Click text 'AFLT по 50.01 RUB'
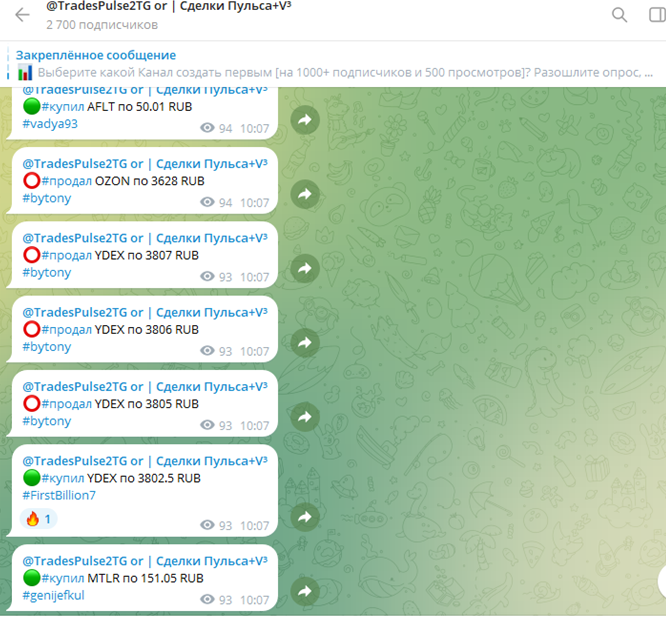This screenshot has width=666, height=618. [x=140, y=107]
